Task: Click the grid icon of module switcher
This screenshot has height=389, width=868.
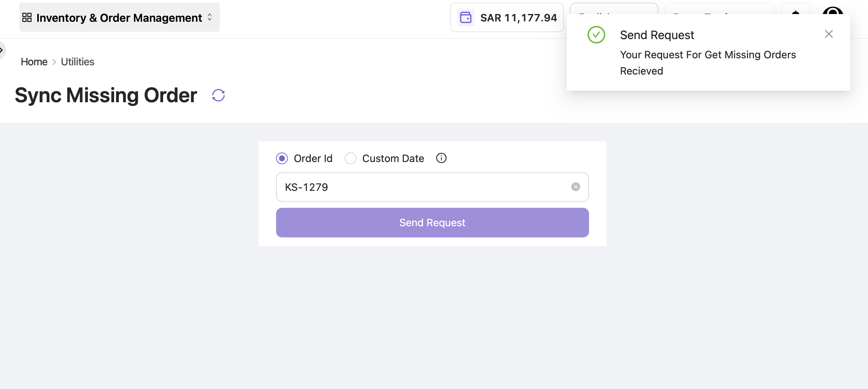Action: [27, 17]
